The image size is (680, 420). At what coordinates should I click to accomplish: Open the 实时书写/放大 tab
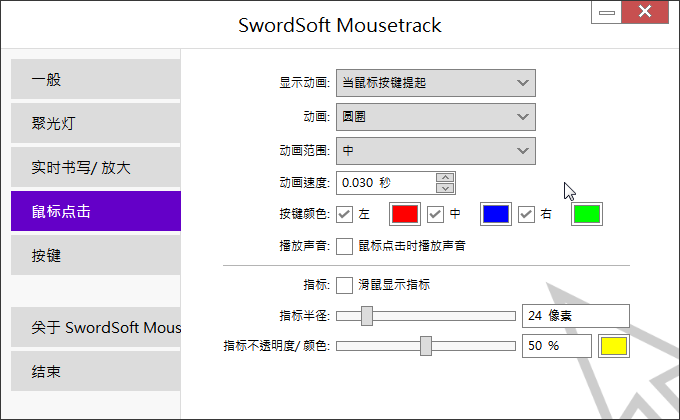(95, 167)
